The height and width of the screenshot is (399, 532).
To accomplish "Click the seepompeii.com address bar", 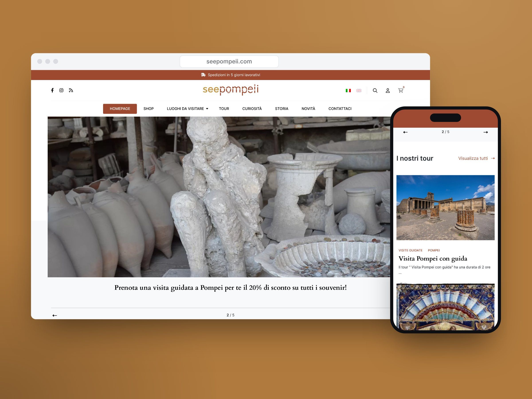I will point(229,62).
